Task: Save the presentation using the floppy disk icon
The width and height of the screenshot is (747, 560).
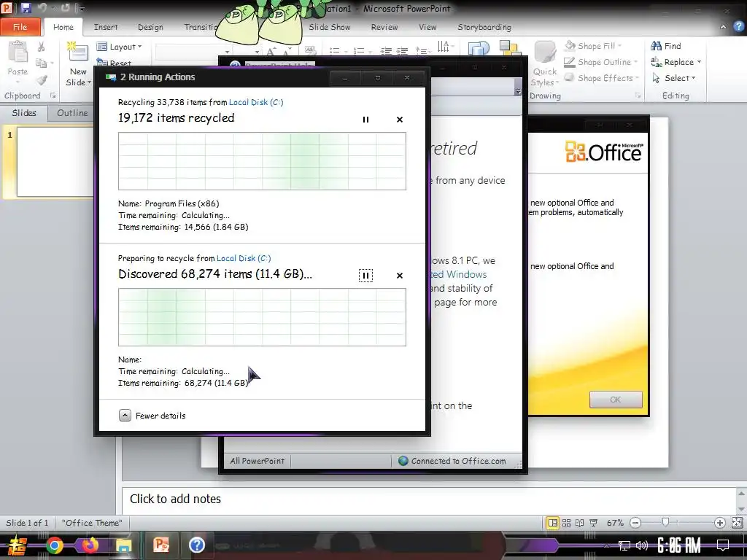Action: (x=26, y=8)
